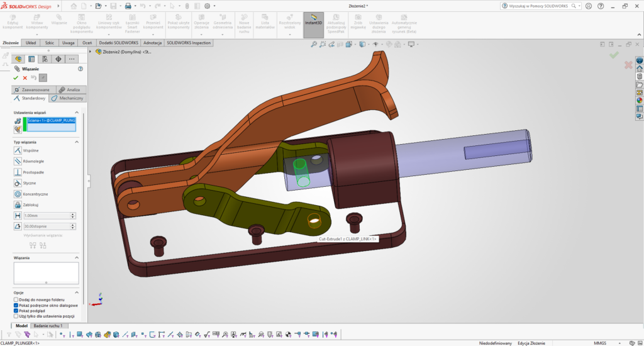Open the Rozstrzelony widok dropdown arrow
The image size is (644, 346).
[289, 34]
